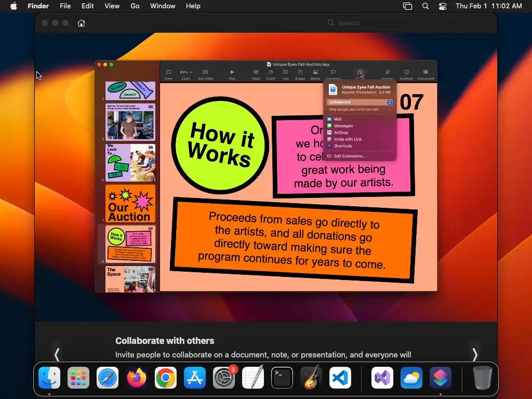Open TextEdit from the Dock
Viewport: 532px width, 399px height.
(x=253, y=378)
